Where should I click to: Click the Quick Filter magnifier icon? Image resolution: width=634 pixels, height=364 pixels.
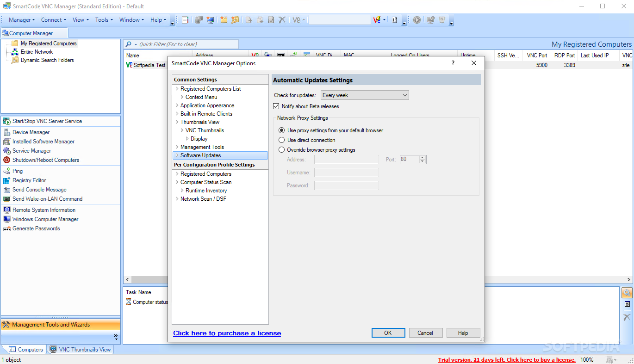[129, 44]
